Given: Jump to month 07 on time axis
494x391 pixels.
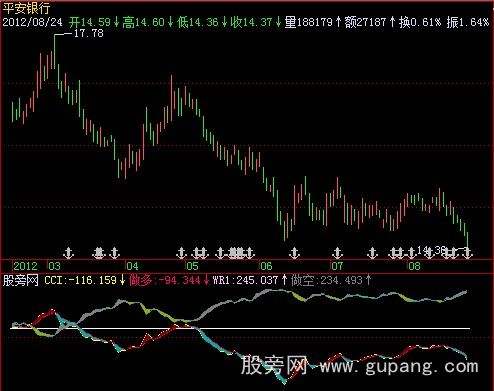Looking at the screenshot, I should click(x=337, y=266).
